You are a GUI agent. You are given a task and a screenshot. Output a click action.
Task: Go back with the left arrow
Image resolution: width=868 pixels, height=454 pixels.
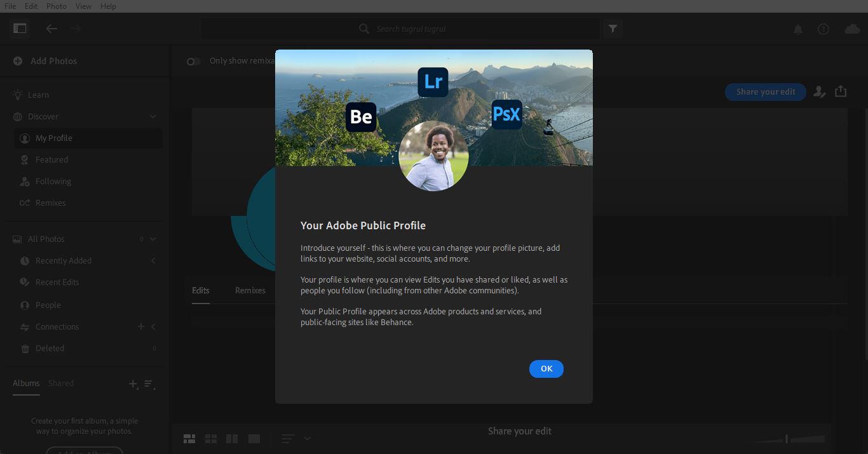coord(51,29)
